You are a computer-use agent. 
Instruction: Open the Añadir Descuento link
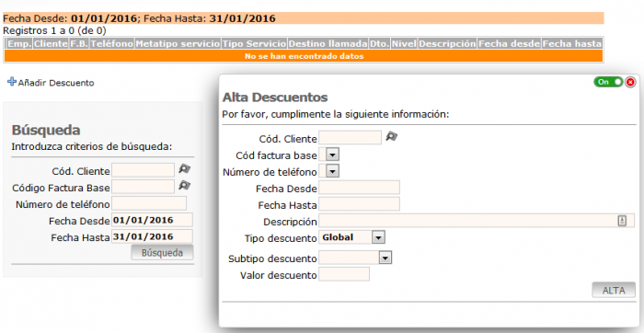point(56,83)
